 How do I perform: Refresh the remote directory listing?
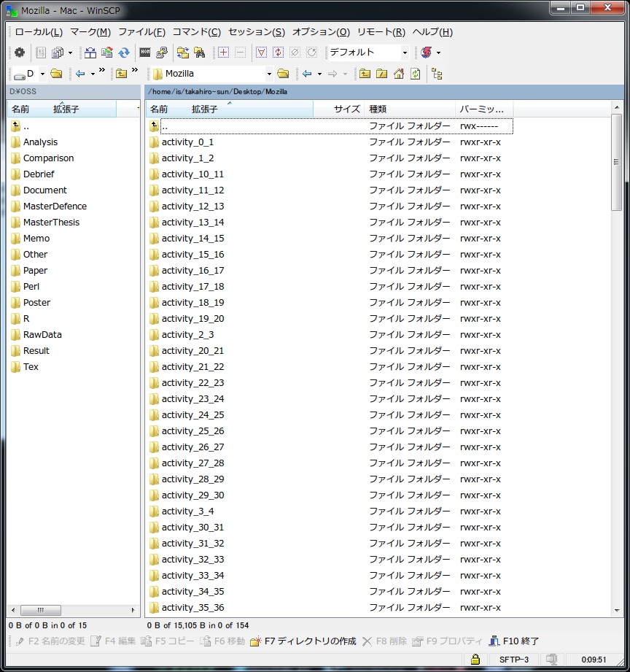pyautogui.click(x=415, y=74)
